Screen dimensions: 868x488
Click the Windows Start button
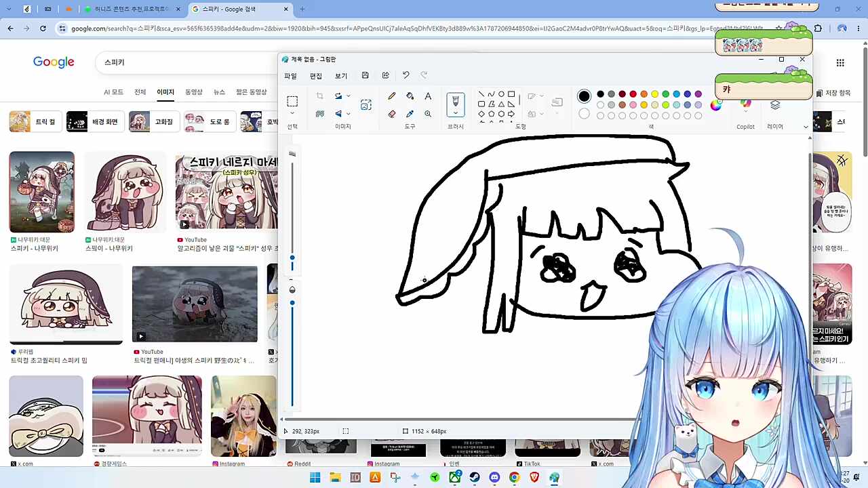[315, 478]
